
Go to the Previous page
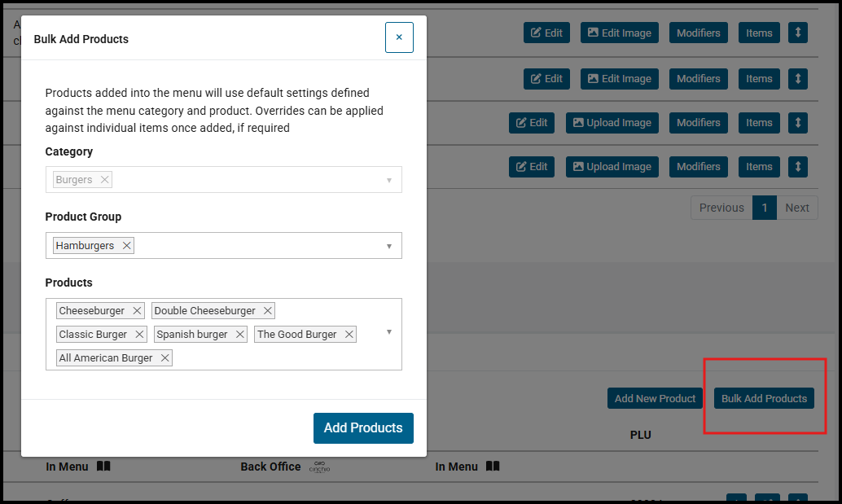click(721, 208)
